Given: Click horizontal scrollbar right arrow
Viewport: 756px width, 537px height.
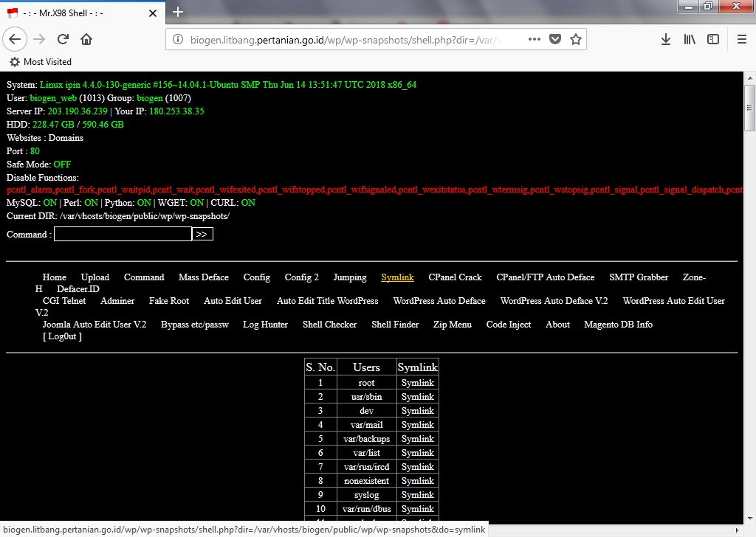Looking at the screenshot, I should [738, 530].
